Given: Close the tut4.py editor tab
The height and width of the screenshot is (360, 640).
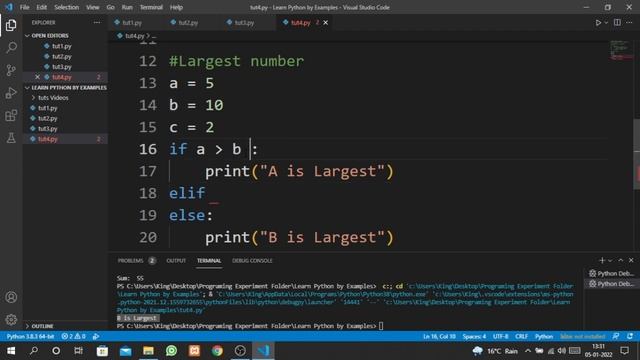Looking at the screenshot, I should (325, 22).
